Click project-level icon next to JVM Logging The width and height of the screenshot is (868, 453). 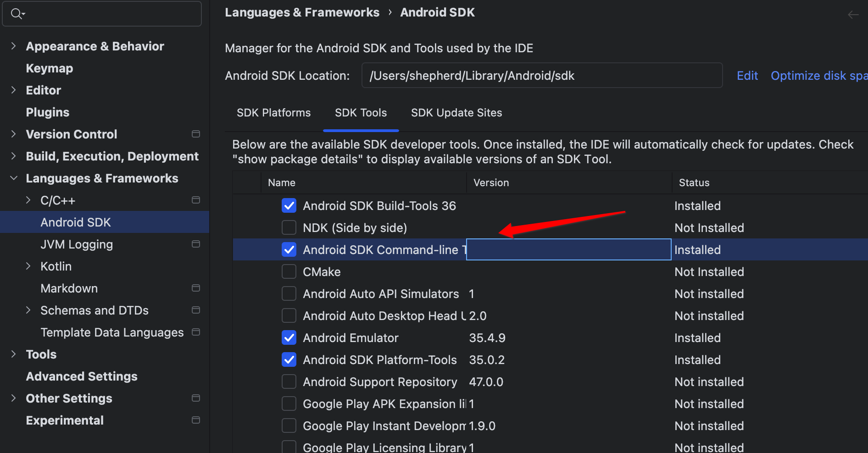click(196, 244)
